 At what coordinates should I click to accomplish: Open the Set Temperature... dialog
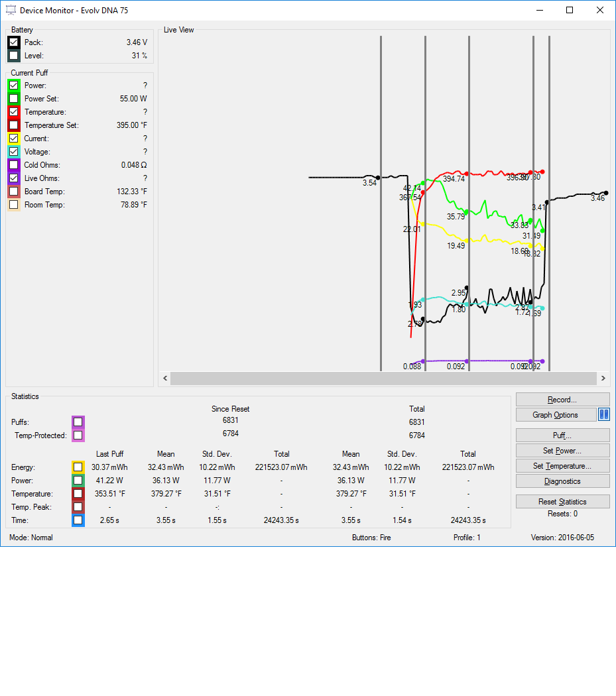pyautogui.click(x=562, y=466)
